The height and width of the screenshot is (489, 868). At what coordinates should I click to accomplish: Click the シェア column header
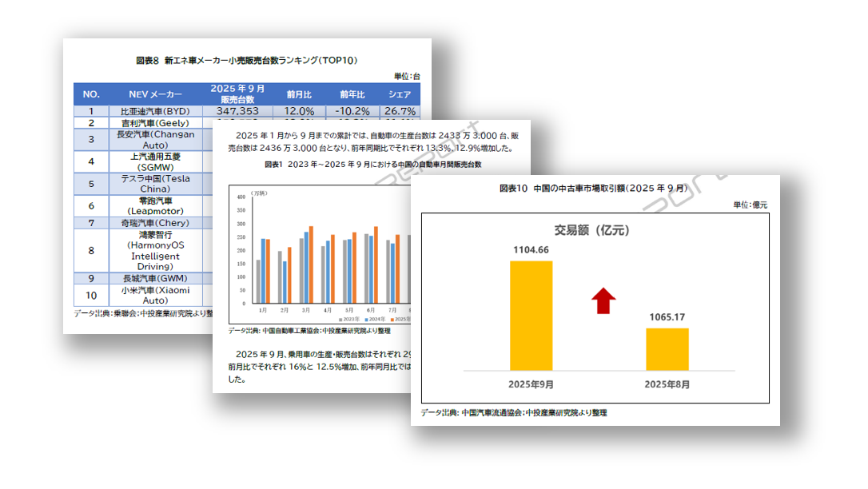[400, 93]
